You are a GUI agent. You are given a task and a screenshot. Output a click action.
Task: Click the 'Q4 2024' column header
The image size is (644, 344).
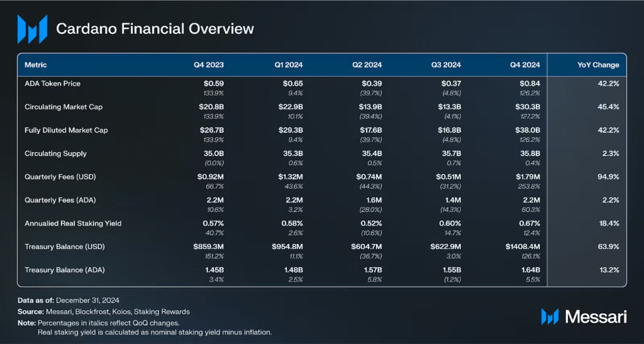[526, 65]
